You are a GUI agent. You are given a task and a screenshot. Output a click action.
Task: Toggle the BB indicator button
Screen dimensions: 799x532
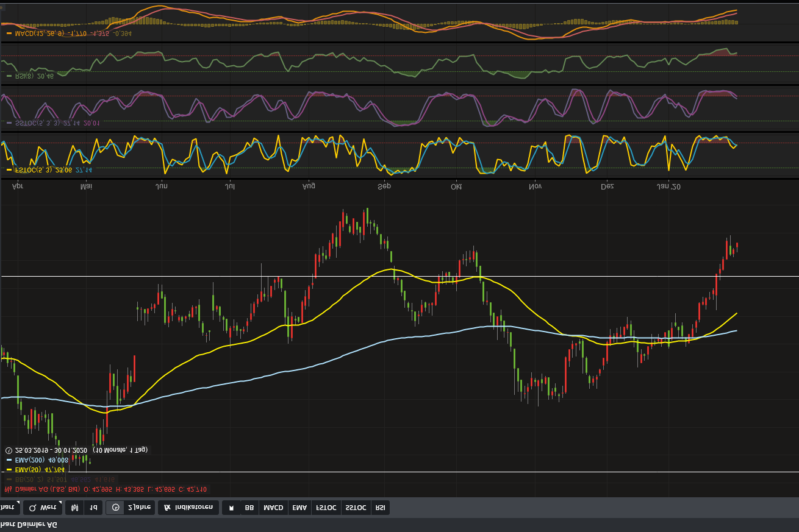[249, 508]
